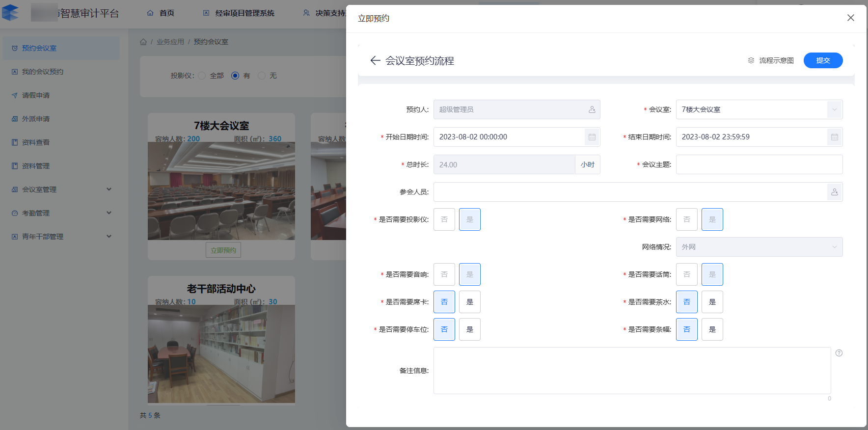Image resolution: width=868 pixels, height=430 pixels.
Task: Click into the 会议主题 input field
Action: (759, 164)
